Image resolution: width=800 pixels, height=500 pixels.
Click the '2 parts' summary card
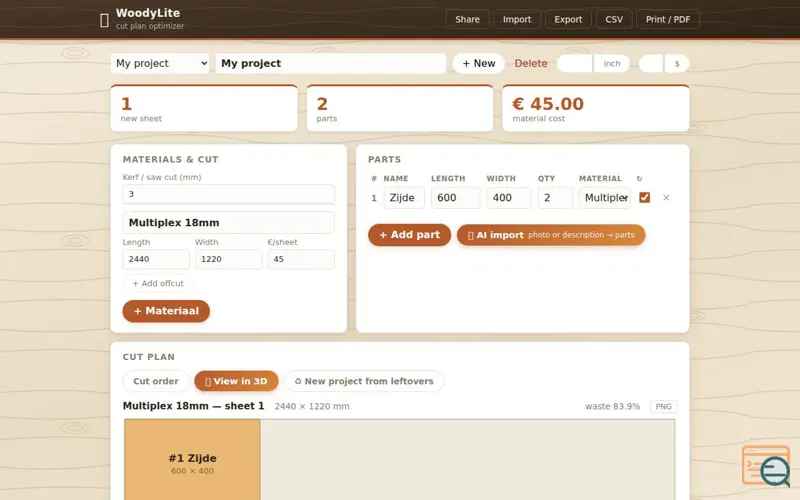(400, 108)
